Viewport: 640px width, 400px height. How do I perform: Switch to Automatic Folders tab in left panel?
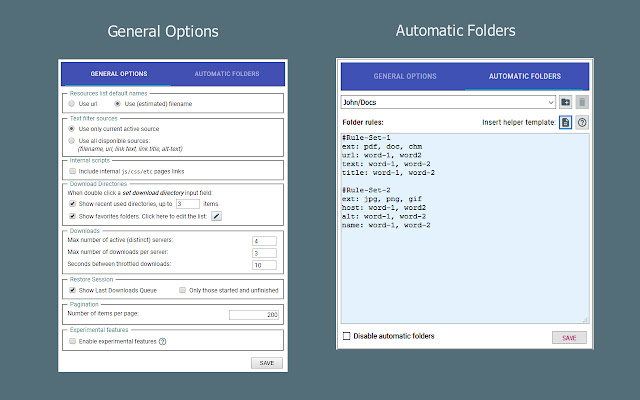tap(227, 74)
